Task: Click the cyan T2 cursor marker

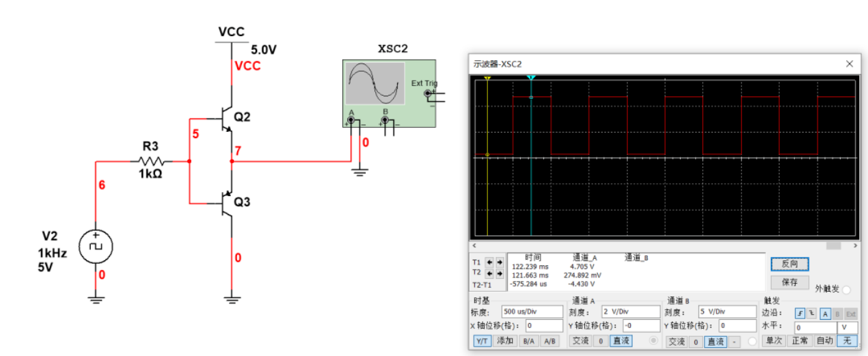Action: (531, 79)
